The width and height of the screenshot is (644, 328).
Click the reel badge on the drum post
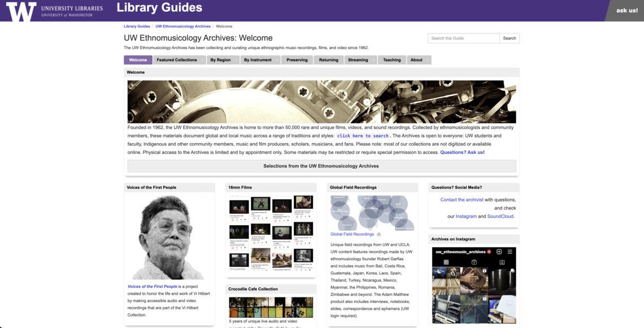coord(485,270)
